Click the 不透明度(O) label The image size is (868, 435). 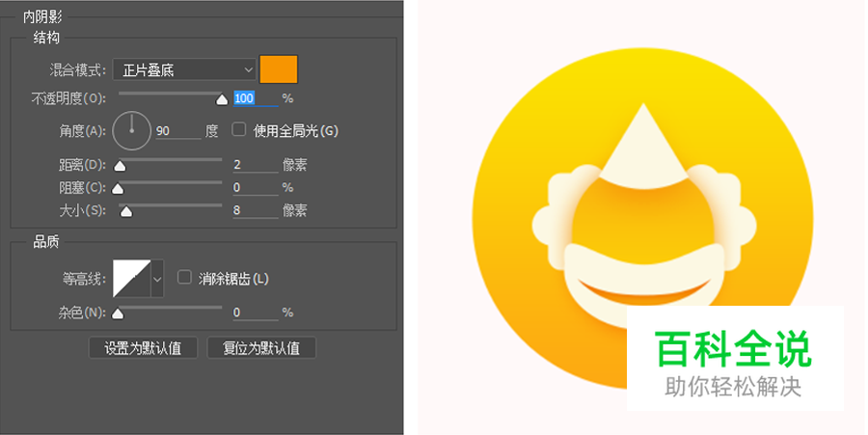[x=68, y=98]
